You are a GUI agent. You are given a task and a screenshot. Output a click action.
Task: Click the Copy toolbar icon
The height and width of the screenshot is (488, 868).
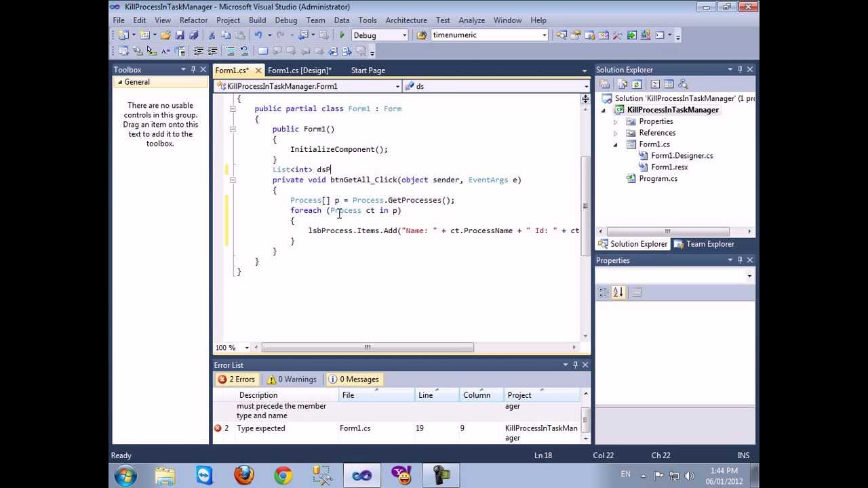click(226, 35)
